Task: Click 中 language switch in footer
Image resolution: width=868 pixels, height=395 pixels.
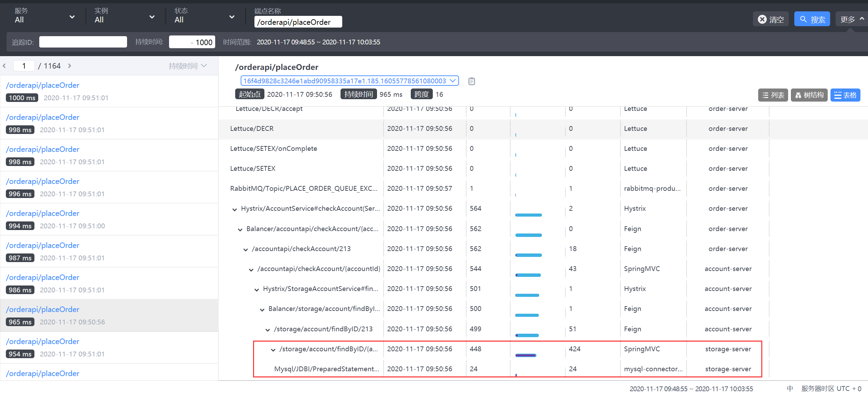Action: point(789,388)
